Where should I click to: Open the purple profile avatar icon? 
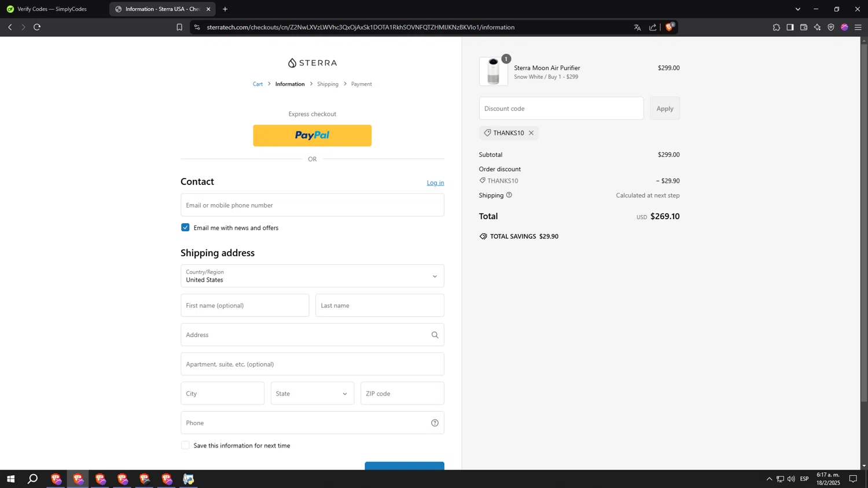coord(844,27)
